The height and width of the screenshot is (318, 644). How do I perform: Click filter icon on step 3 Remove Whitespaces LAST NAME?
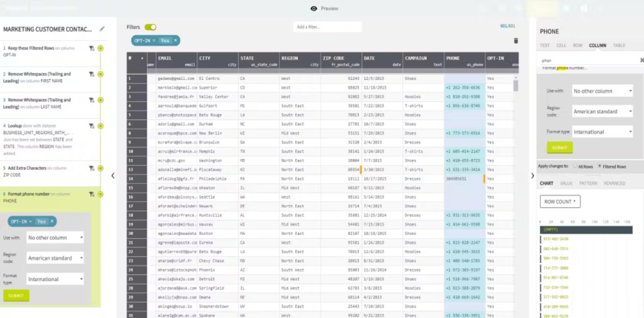point(92,100)
